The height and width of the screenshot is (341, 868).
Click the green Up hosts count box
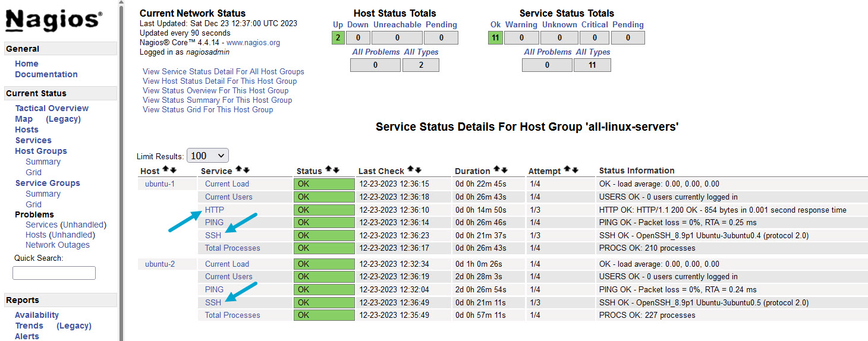point(338,38)
